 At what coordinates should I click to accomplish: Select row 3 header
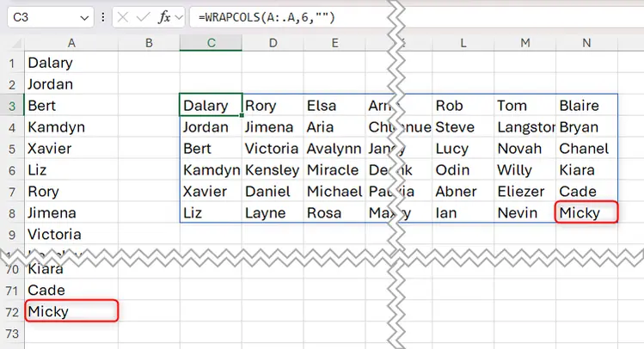click(x=12, y=106)
